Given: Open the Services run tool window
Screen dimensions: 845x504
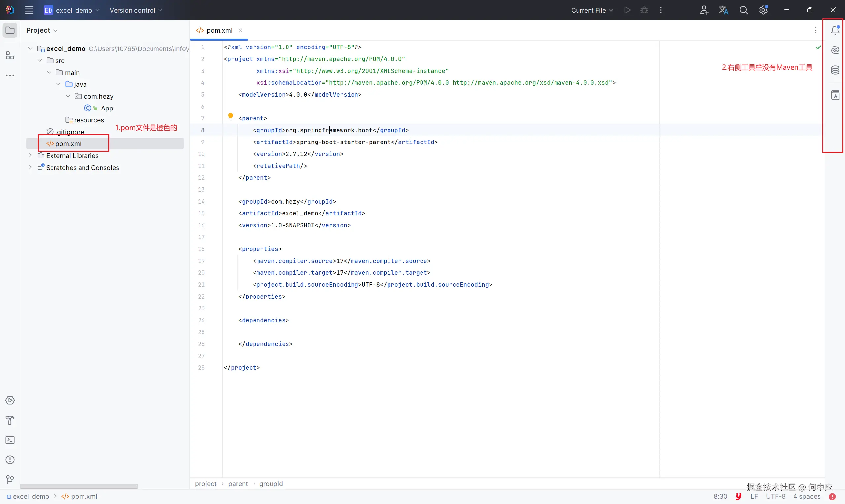Looking at the screenshot, I should coord(10,400).
